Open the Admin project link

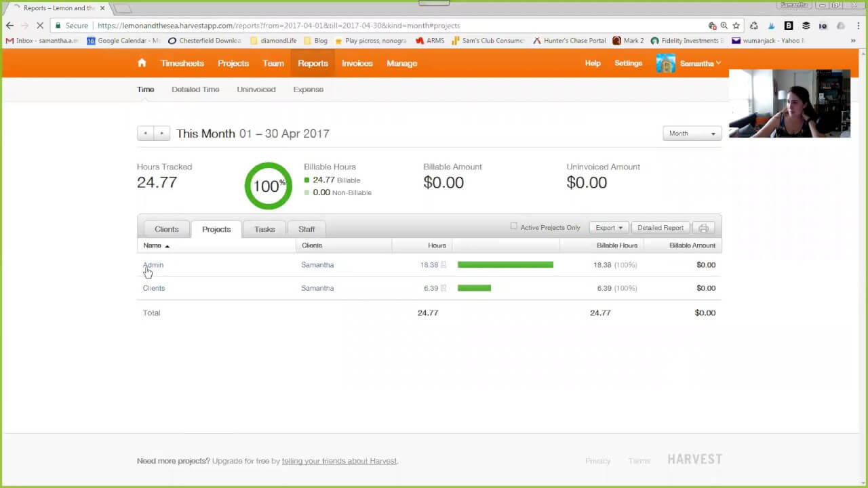click(153, 265)
